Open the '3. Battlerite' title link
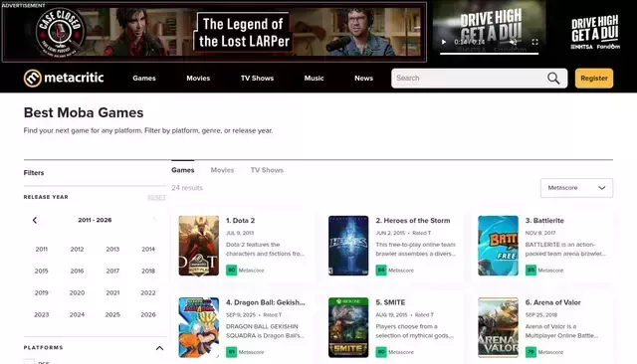637x364 pixels. point(544,221)
